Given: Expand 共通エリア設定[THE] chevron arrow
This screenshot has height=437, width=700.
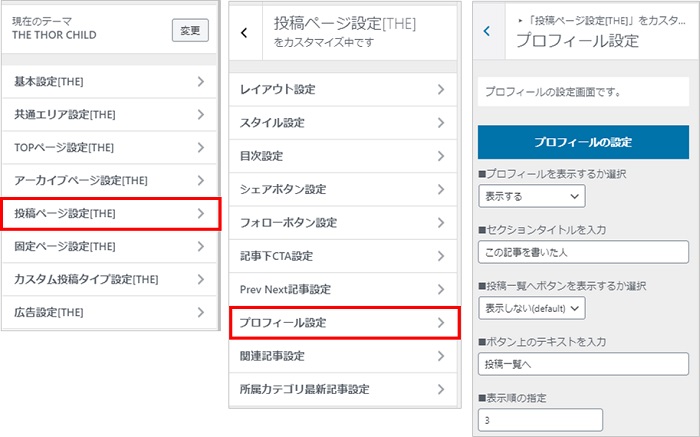Looking at the screenshot, I should tap(201, 115).
